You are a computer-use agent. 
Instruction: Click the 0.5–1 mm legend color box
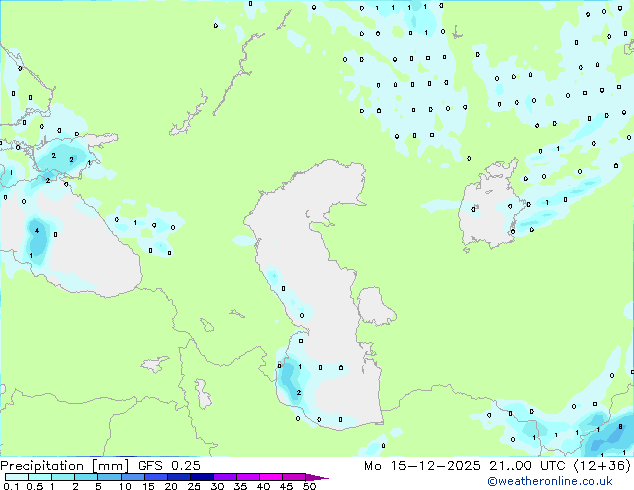click(x=40, y=477)
